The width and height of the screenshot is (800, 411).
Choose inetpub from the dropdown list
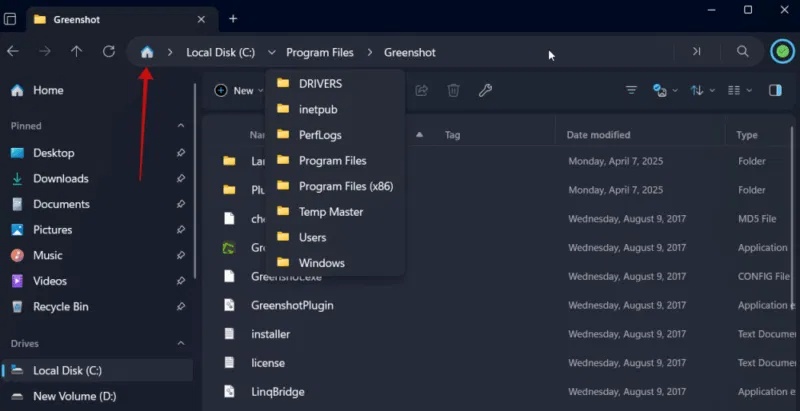coord(335,109)
